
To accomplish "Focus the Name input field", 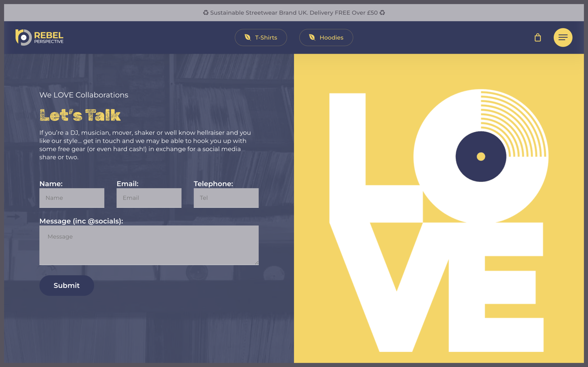I will [72, 198].
